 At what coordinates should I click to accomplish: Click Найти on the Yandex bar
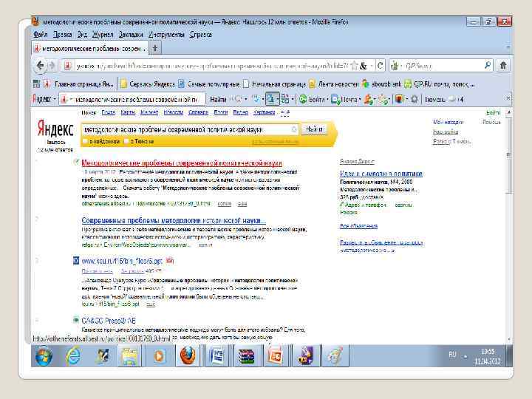tap(218, 100)
